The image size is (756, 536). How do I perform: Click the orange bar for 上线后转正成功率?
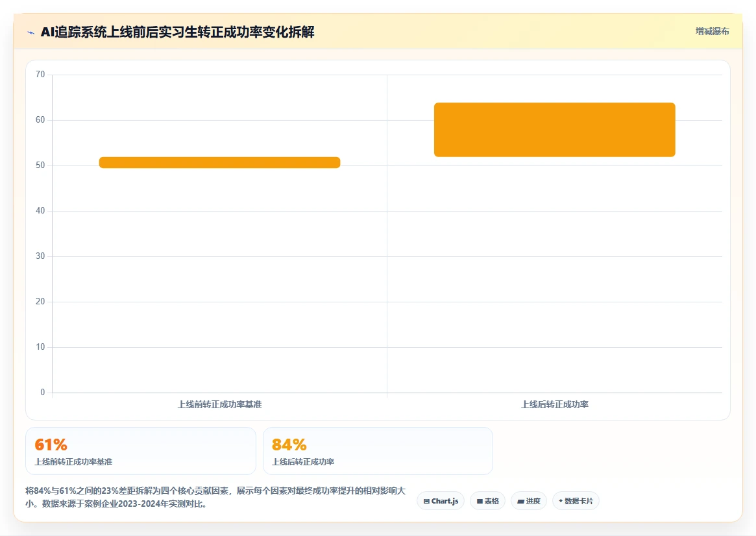click(x=554, y=130)
